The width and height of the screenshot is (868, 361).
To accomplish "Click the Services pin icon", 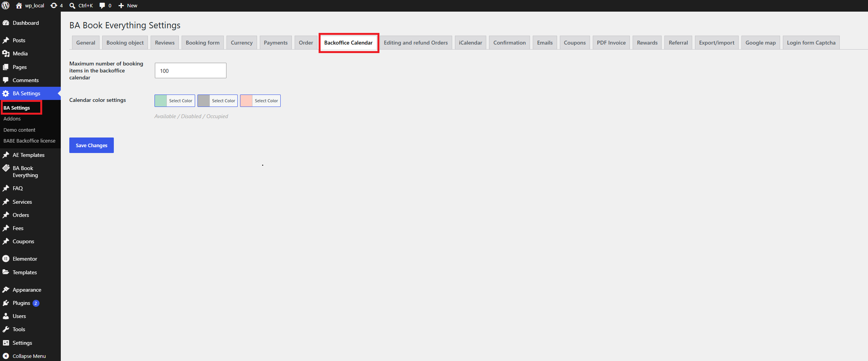I will (6, 202).
